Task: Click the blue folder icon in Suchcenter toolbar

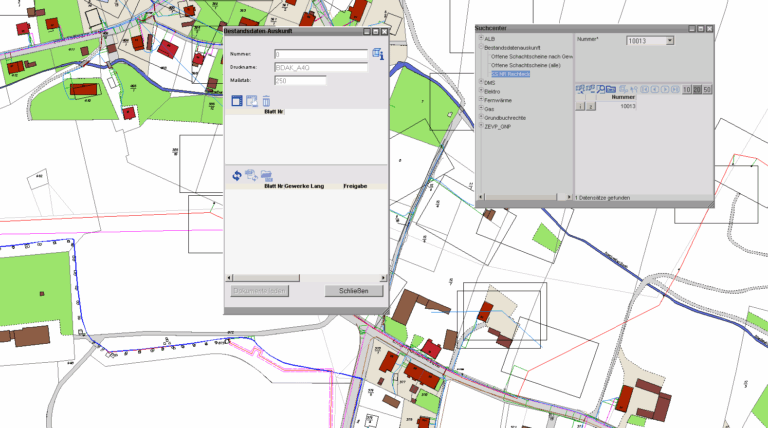Action: (611, 89)
